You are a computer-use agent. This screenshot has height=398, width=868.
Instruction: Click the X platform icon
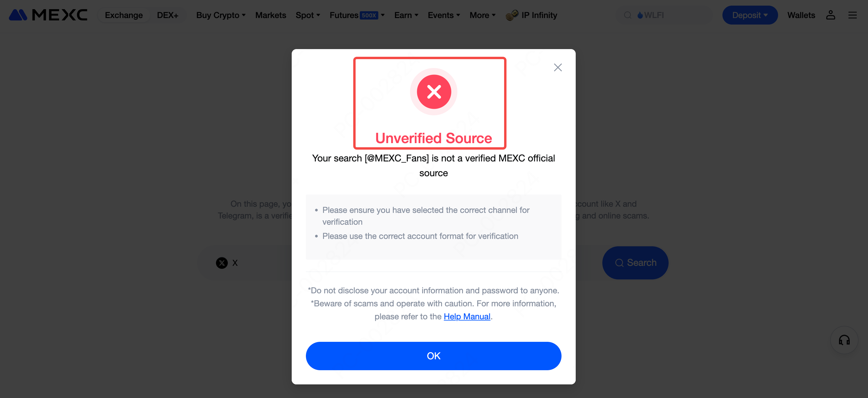coord(222,263)
